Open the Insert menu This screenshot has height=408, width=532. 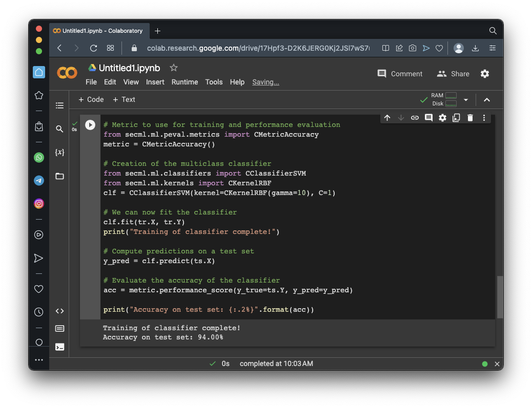(x=155, y=82)
